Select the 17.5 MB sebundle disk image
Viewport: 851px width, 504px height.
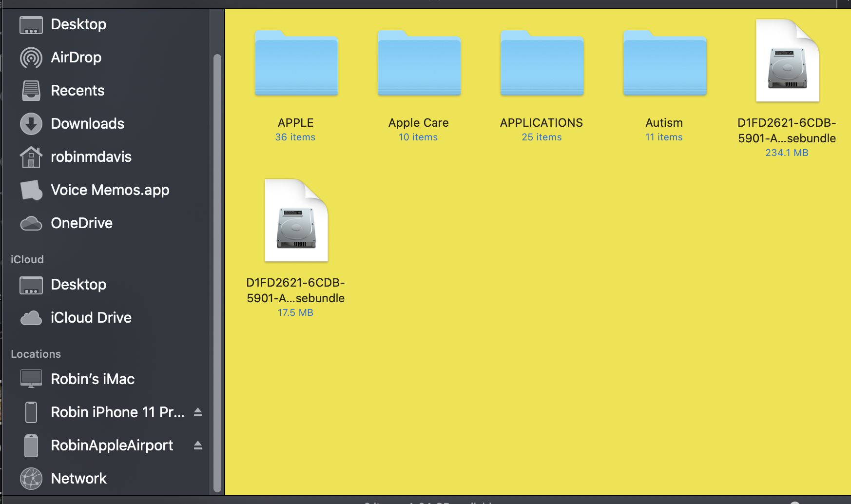[296, 220]
